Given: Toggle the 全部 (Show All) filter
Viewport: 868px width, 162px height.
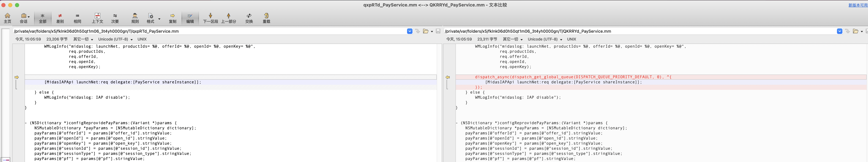Looking at the screenshot, I should (42, 18).
